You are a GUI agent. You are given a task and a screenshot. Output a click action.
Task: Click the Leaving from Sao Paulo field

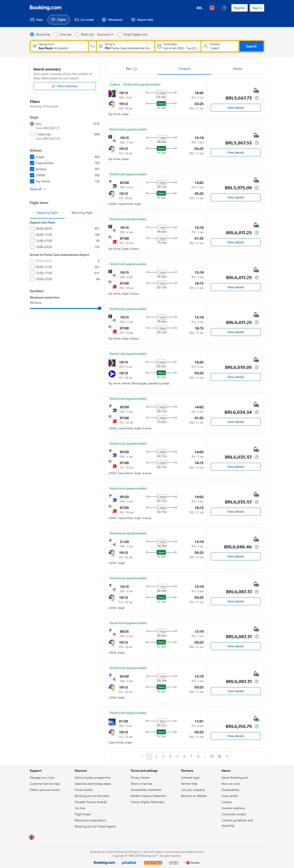point(59,46)
